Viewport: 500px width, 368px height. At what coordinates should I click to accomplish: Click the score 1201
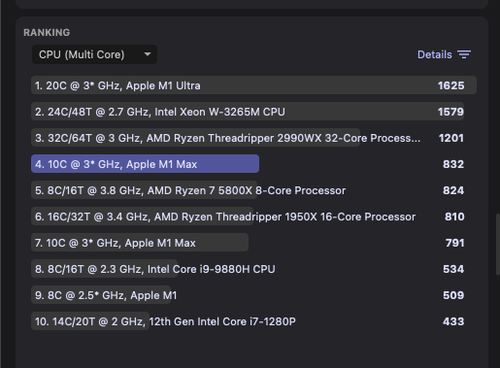click(x=451, y=138)
